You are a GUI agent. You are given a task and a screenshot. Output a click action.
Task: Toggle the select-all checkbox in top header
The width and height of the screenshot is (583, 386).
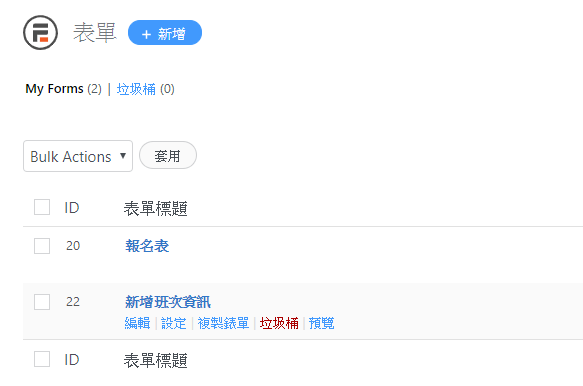point(42,207)
